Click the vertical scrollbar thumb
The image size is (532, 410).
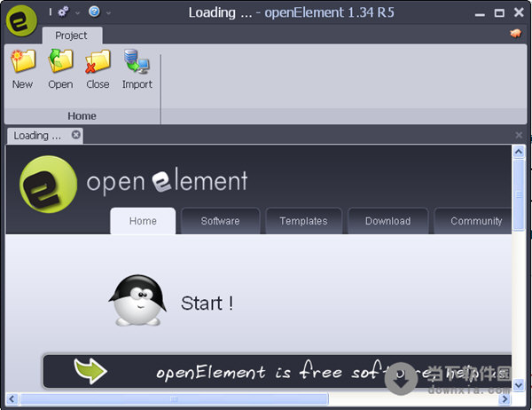click(x=519, y=194)
